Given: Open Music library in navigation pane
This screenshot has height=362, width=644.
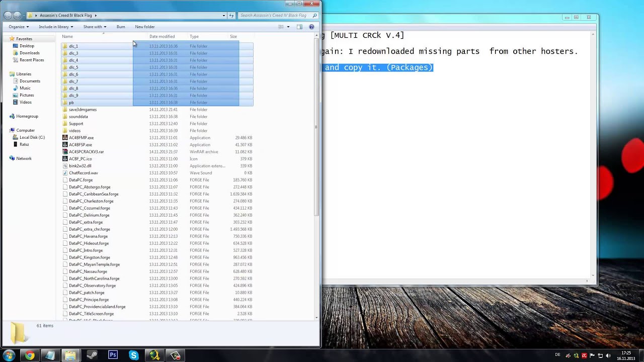Looking at the screenshot, I should coord(25,88).
